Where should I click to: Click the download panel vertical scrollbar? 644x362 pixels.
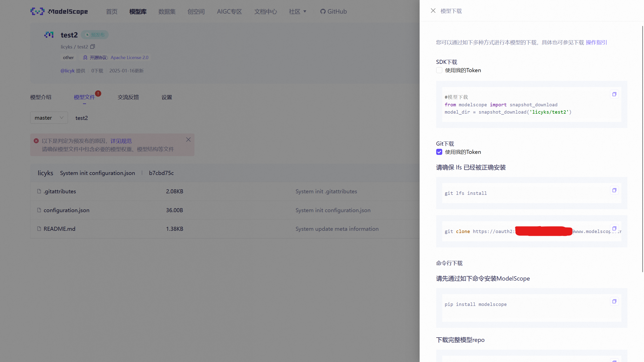click(x=642, y=148)
